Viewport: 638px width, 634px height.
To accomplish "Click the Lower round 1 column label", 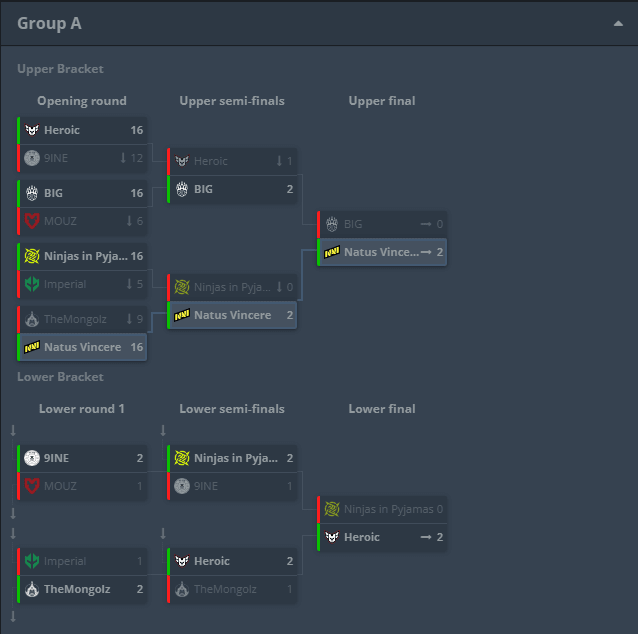I will point(82,409).
